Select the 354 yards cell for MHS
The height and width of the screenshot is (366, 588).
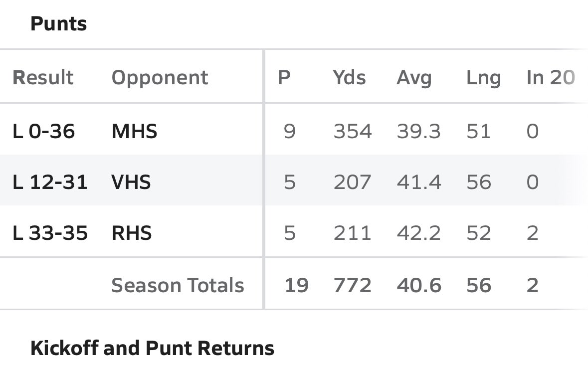click(x=353, y=131)
